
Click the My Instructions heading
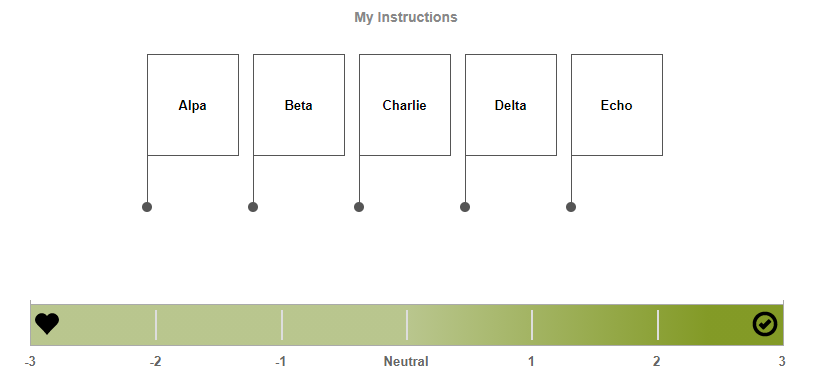point(406,17)
